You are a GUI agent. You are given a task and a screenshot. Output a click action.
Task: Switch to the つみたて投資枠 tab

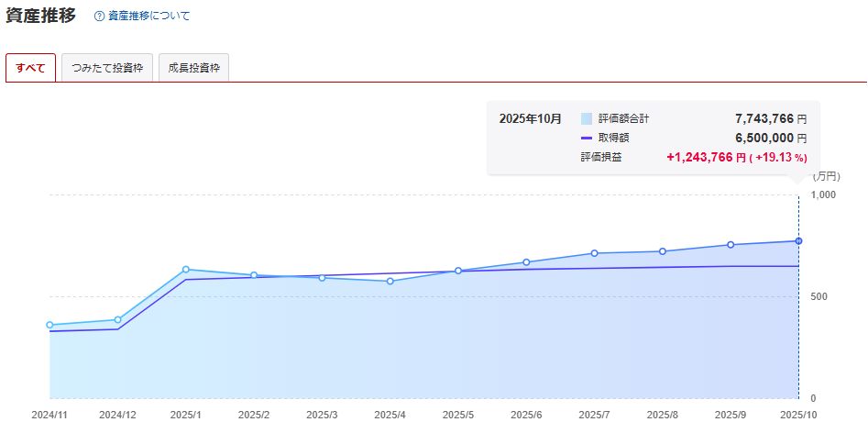107,69
